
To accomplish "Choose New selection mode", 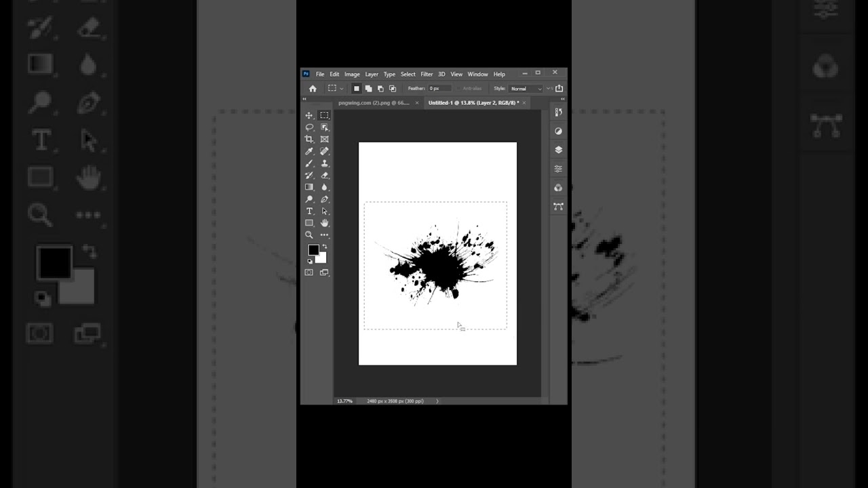I will (357, 89).
